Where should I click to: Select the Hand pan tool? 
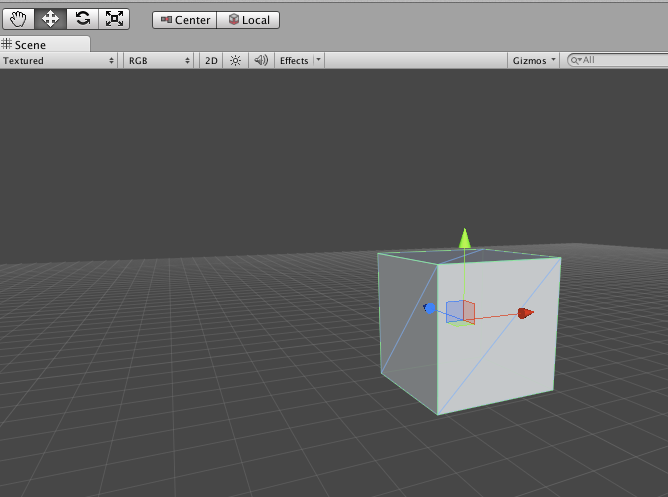18,19
